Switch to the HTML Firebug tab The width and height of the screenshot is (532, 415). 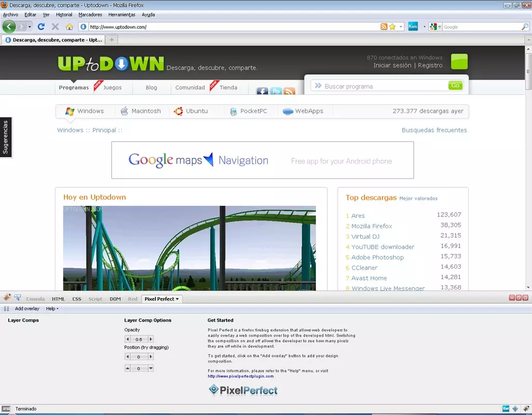59,299
